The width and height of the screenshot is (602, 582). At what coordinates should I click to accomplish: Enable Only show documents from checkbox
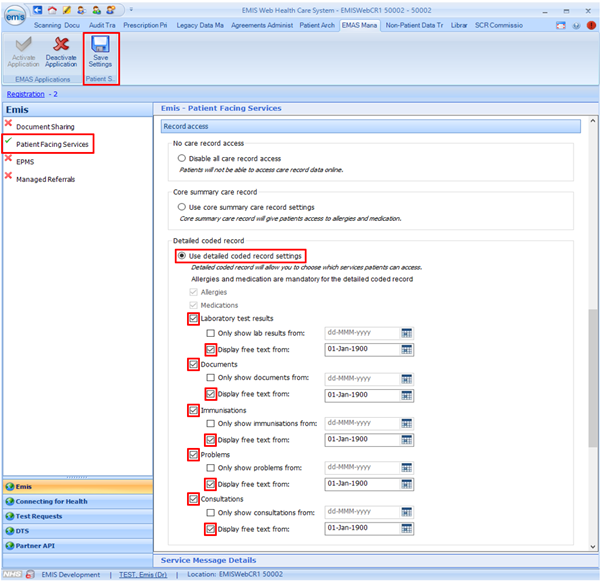(x=210, y=377)
